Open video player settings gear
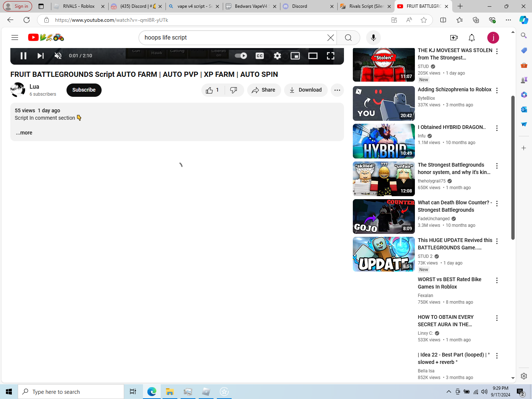The image size is (532, 399). tap(277, 56)
